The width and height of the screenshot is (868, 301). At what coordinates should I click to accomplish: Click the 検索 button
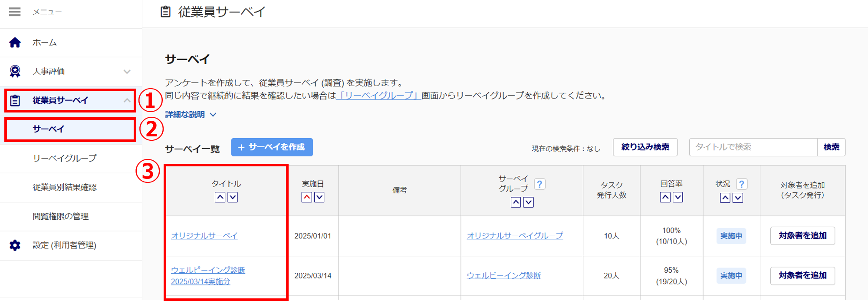(x=832, y=147)
